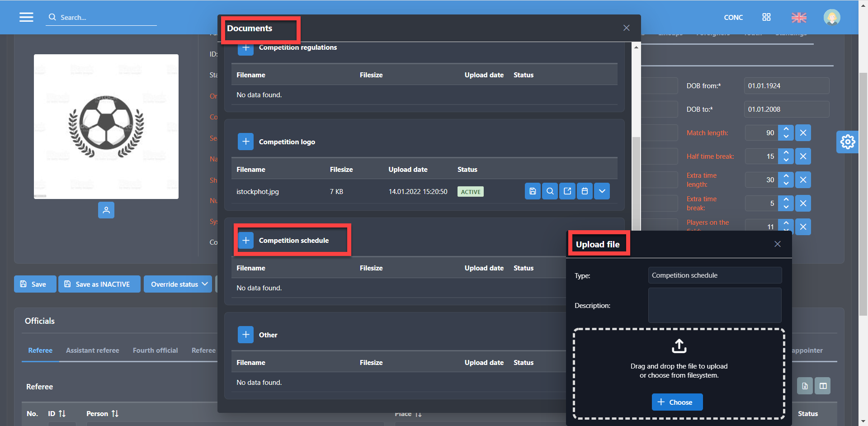
Task: Increase the Match length value
Action: pos(786,129)
